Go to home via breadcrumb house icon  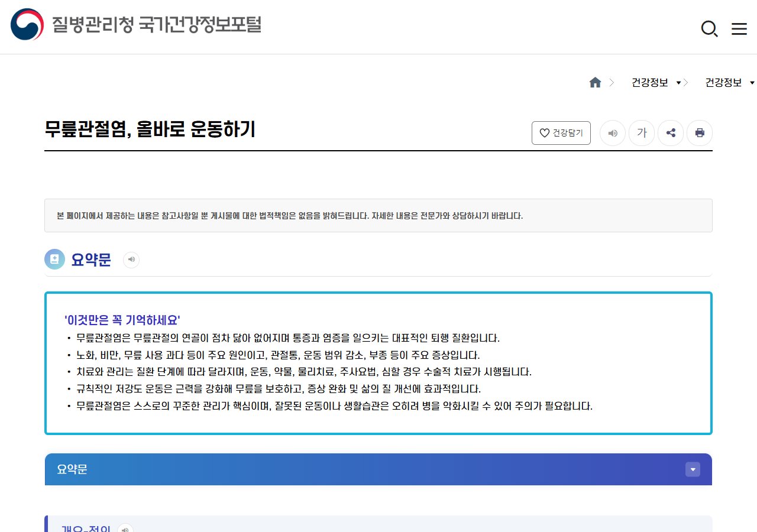point(595,83)
